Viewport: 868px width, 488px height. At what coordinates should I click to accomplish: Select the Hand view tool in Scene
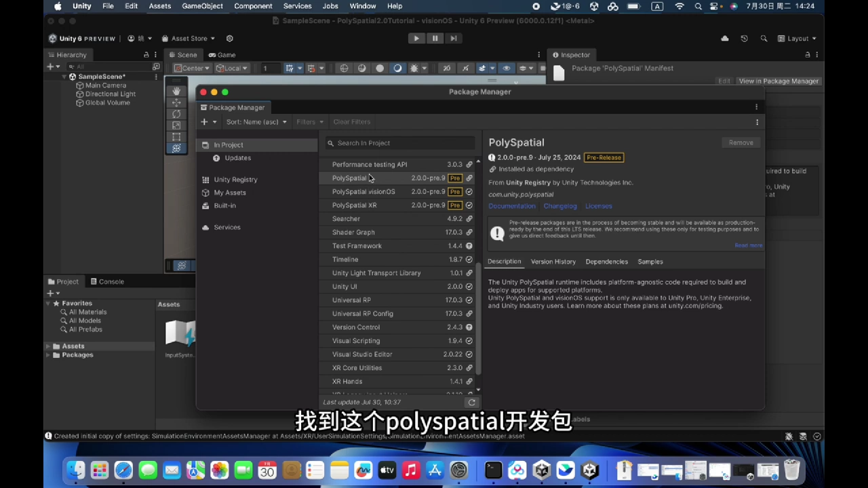tap(176, 91)
